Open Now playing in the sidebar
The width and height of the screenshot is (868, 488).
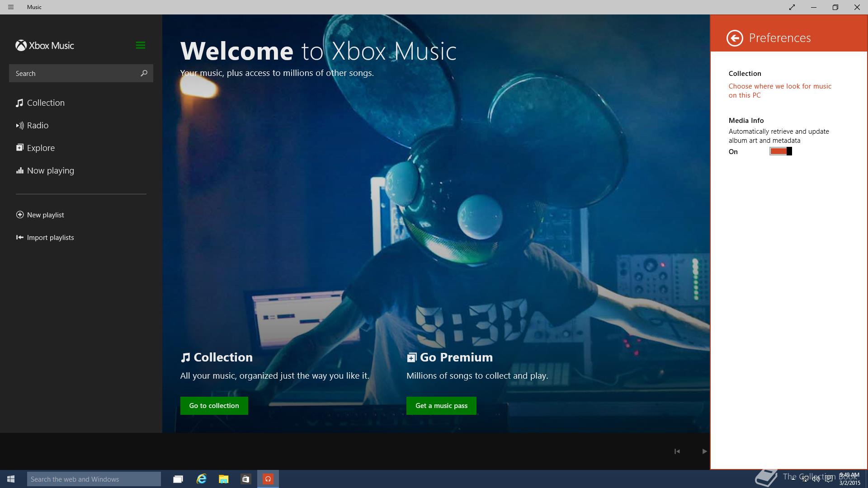pyautogui.click(x=45, y=171)
